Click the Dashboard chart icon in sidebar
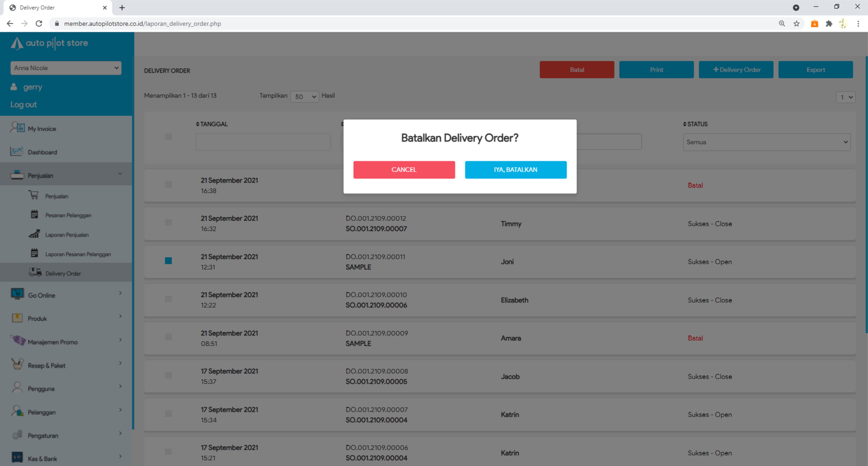868x466 pixels. (x=16, y=152)
